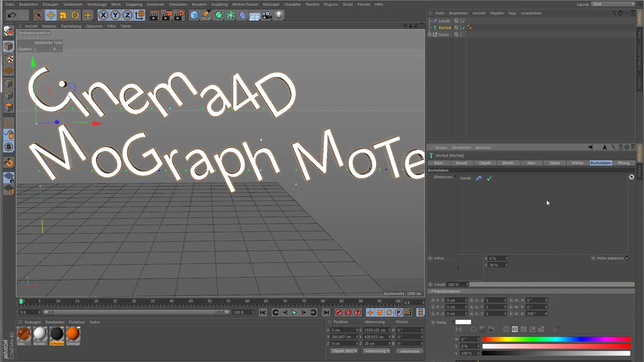Add a Bend deformer object
This screenshot has width=644, height=362.
click(x=243, y=15)
